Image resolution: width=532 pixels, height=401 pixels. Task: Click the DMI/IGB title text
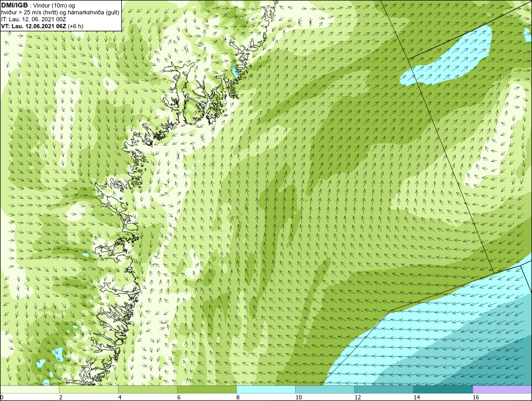[14, 5]
